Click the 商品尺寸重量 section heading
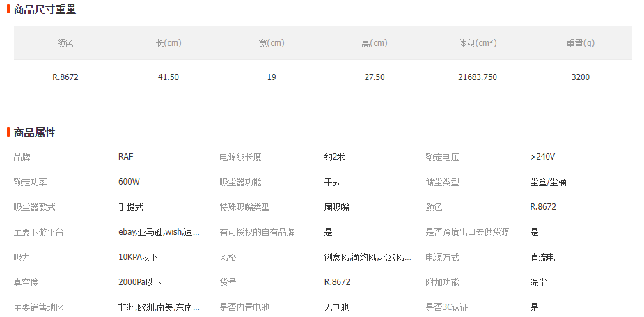Viewport: 644px width, 317px height. point(45,10)
